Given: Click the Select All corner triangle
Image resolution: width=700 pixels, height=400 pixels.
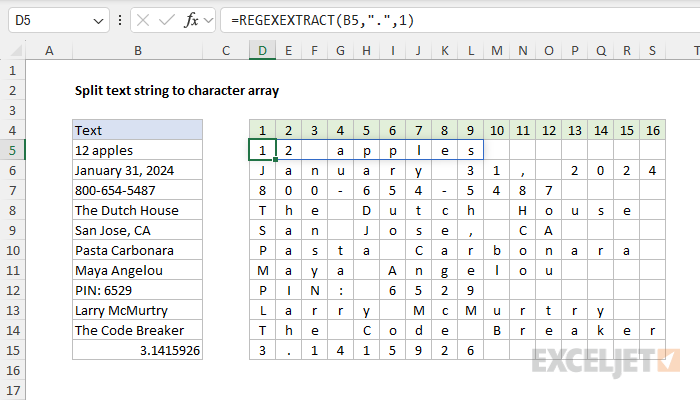Looking at the screenshot, I should pyautogui.click(x=16, y=50).
